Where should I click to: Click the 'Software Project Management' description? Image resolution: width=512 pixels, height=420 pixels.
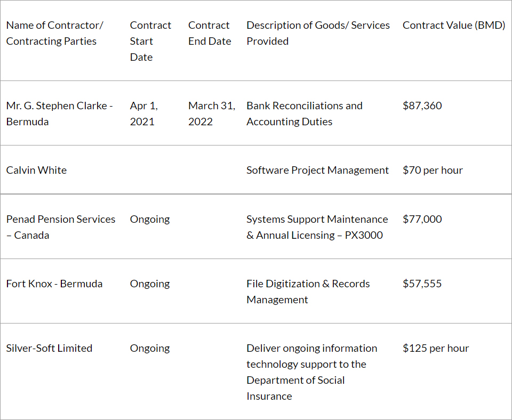click(x=317, y=170)
